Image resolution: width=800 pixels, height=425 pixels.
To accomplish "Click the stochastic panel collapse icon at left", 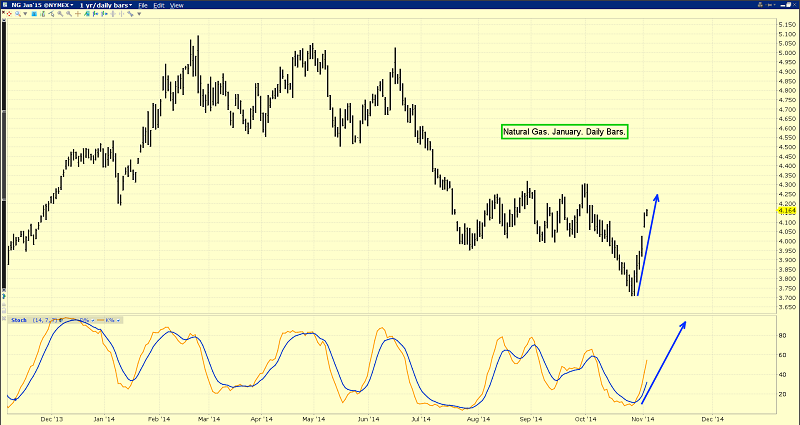I will point(4,320).
